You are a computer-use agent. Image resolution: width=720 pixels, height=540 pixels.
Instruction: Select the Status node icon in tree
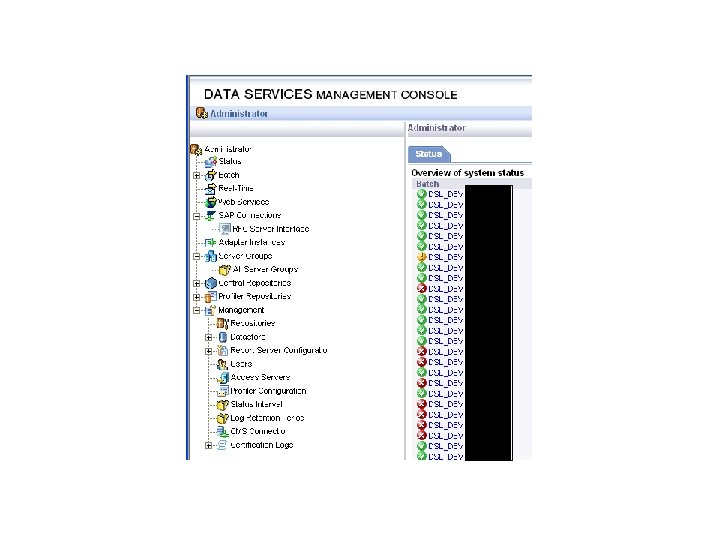click(211, 162)
